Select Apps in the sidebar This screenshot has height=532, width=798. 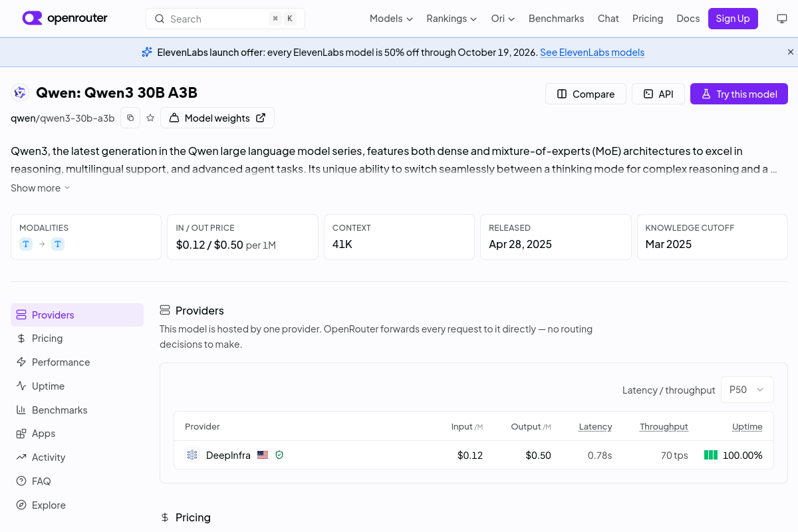pyautogui.click(x=77, y=434)
